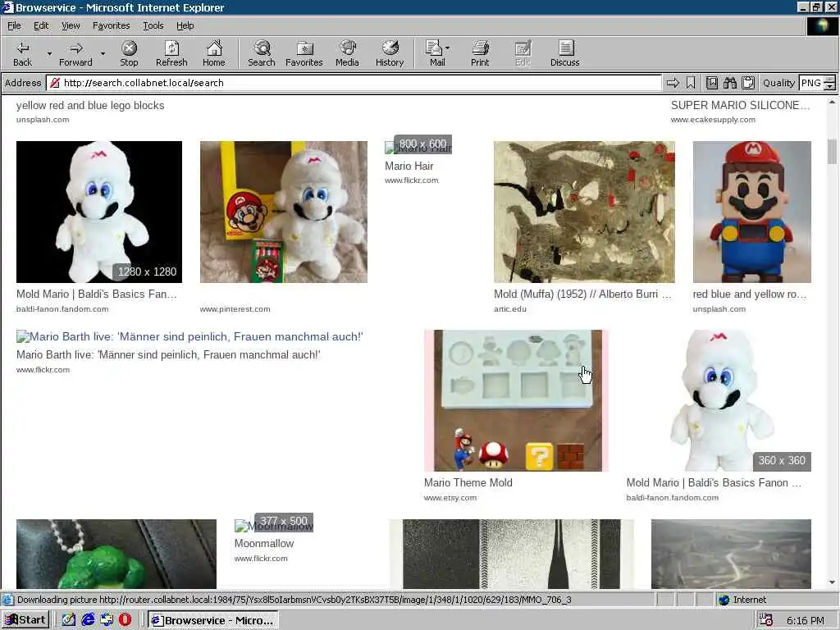Open Alberto Burri Mold painting thumbnail

584,212
